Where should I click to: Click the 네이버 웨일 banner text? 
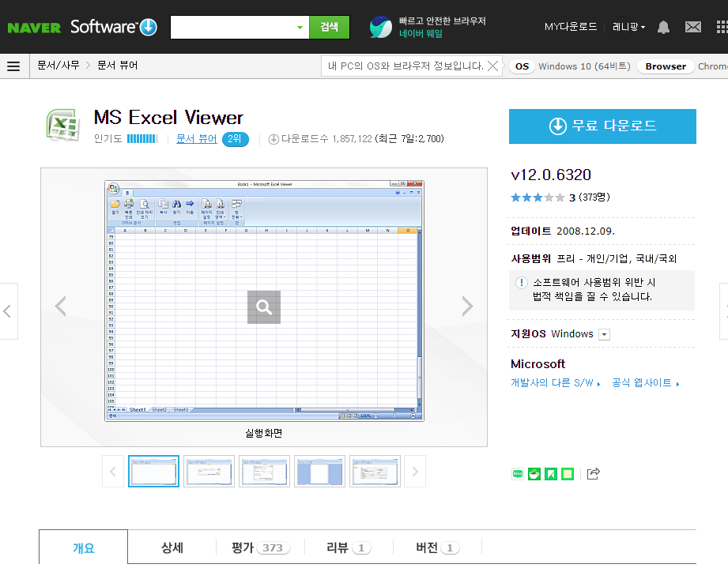[x=421, y=33]
